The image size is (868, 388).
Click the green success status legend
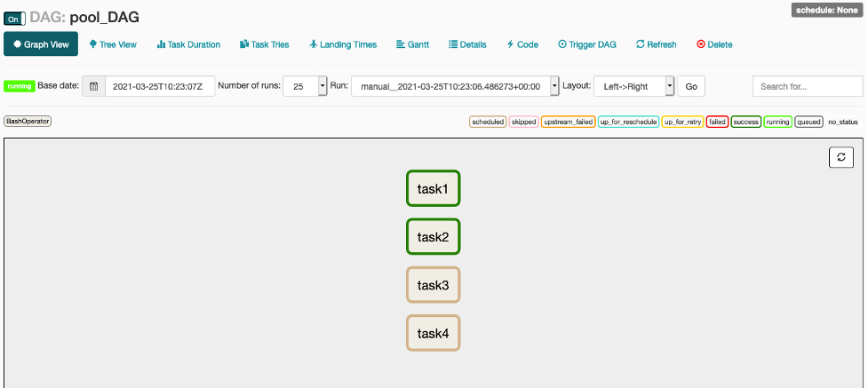[x=746, y=122]
